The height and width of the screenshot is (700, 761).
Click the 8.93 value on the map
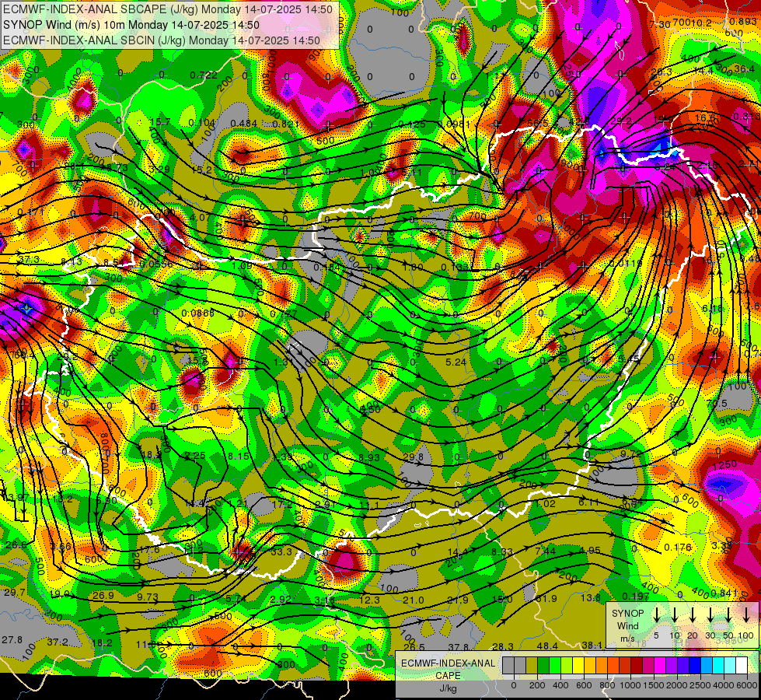[369, 457]
